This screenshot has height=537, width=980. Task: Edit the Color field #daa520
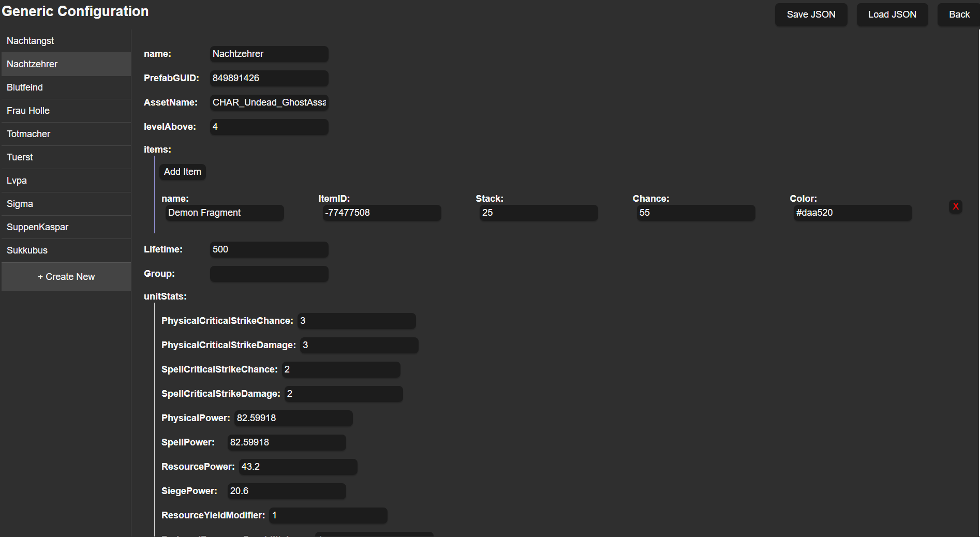tap(853, 213)
